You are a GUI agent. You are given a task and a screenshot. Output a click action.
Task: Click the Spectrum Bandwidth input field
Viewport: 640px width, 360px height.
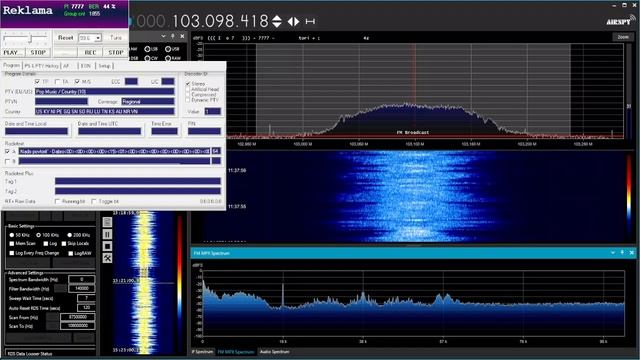[82, 280]
